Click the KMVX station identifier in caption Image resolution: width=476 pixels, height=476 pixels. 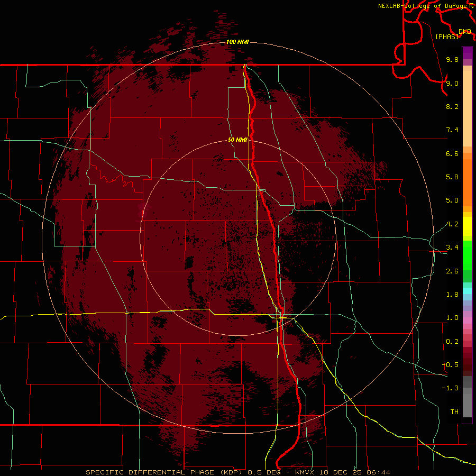(306, 472)
